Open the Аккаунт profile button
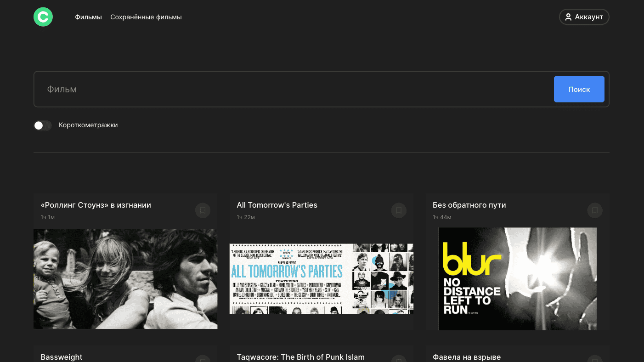 (x=584, y=17)
